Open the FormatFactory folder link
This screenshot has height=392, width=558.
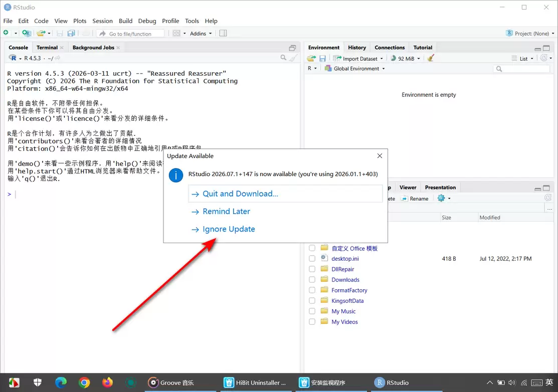(x=349, y=290)
